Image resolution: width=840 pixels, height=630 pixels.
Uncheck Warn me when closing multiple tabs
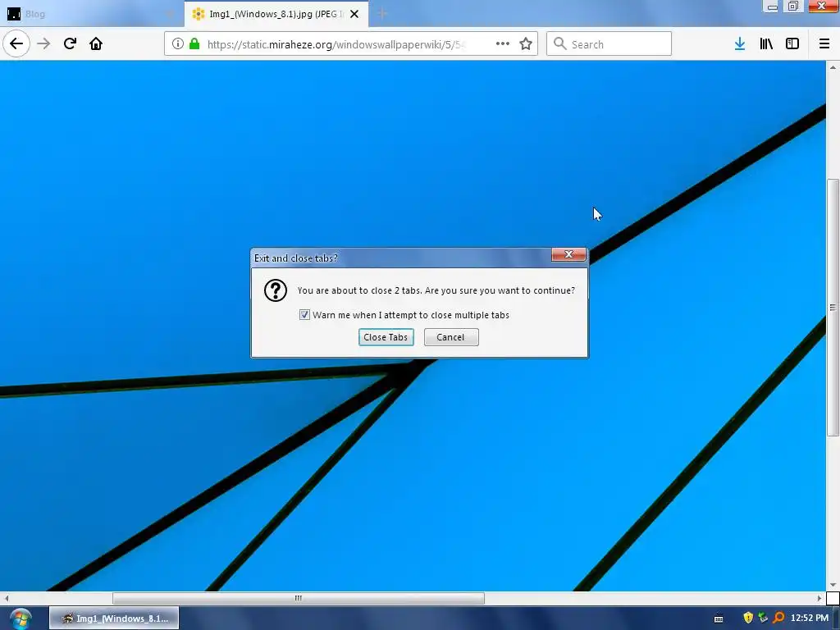click(304, 315)
